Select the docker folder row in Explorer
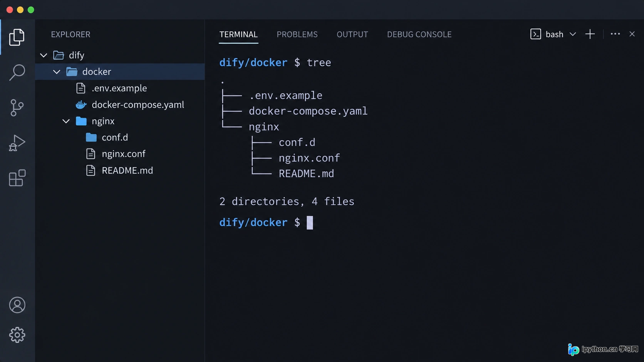The height and width of the screenshot is (362, 644). pyautogui.click(x=120, y=72)
